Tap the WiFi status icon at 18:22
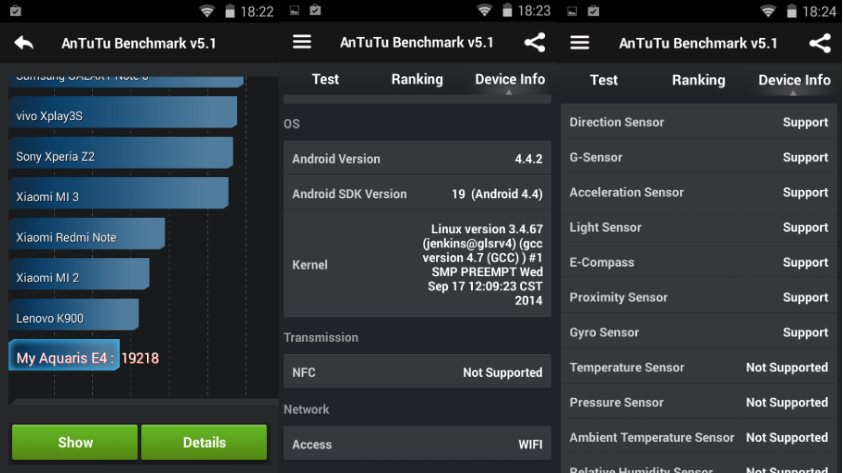The image size is (843, 473). point(207,11)
